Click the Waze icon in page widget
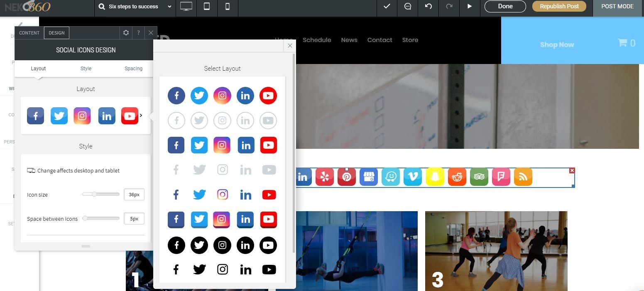 391,177
